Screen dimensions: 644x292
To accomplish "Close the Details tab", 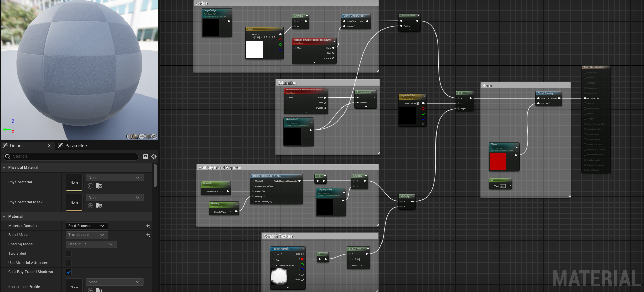I will tap(49, 146).
